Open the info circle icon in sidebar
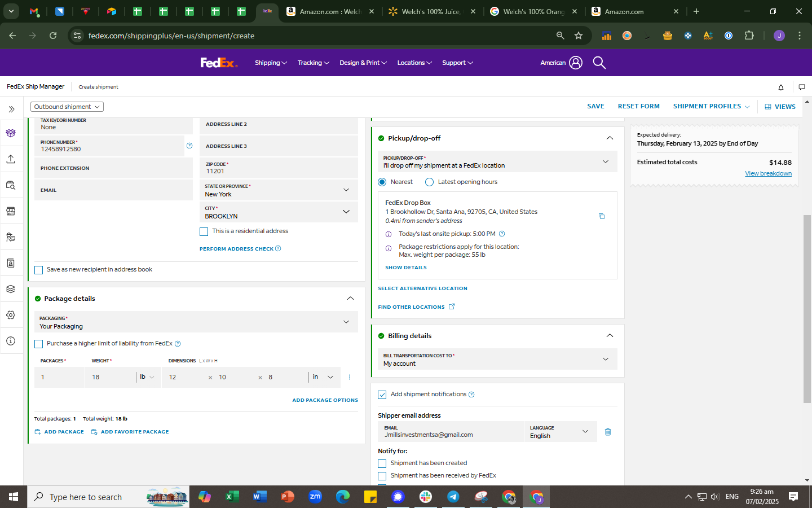Viewport: 812px width, 508px height. 11,341
